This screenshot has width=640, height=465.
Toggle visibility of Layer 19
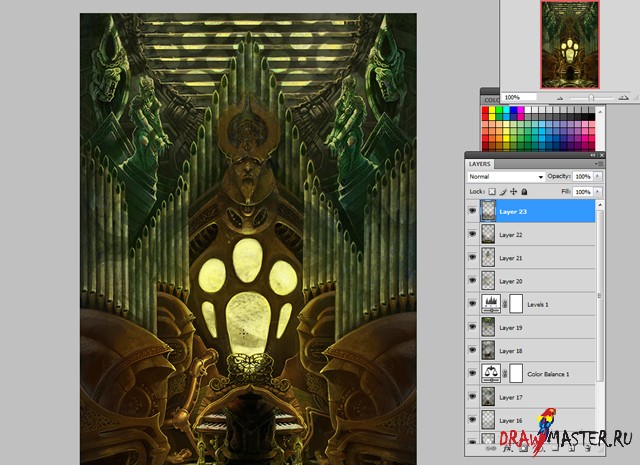coord(473,327)
